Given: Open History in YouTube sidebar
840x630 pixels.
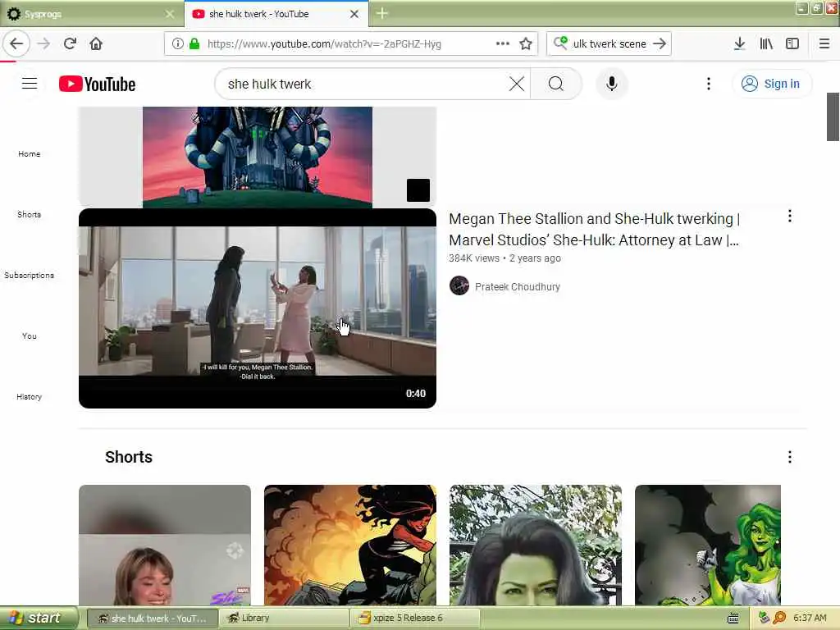Looking at the screenshot, I should pos(29,396).
